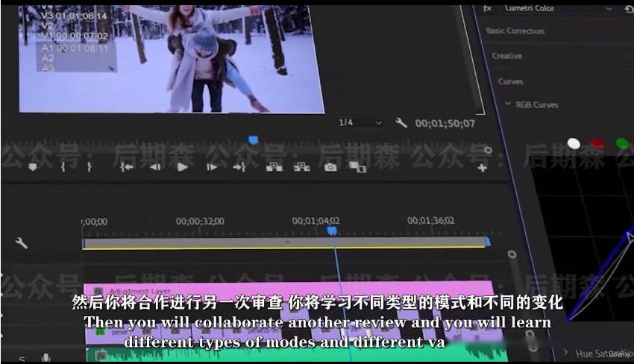Click the 00;01;50;07 duration timecode
The image size is (634, 364).
pos(445,123)
